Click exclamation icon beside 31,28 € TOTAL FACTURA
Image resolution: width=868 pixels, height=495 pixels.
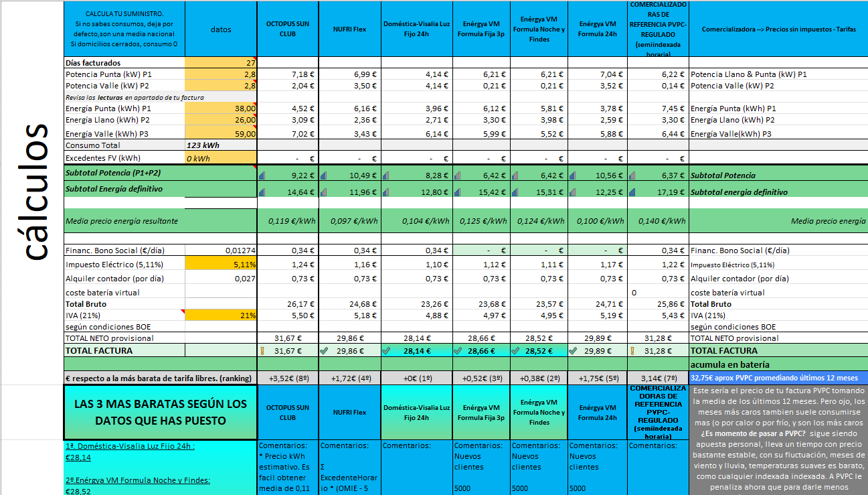coord(632,350)
